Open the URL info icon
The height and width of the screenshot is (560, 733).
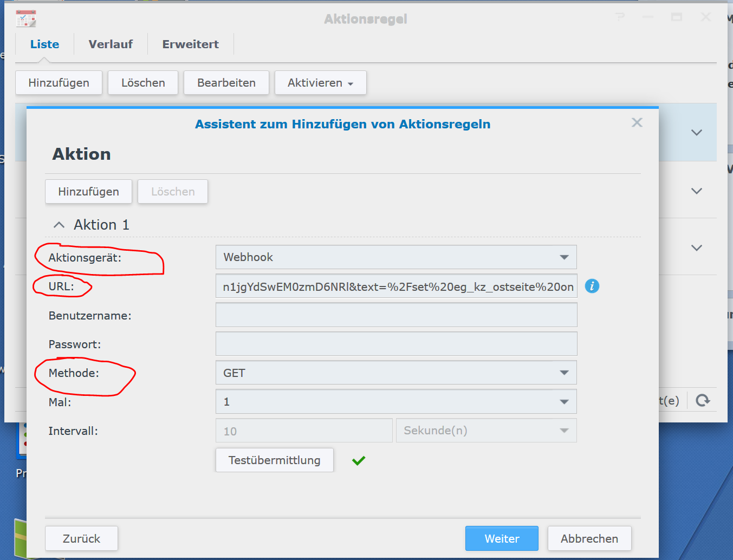[592, 286]
